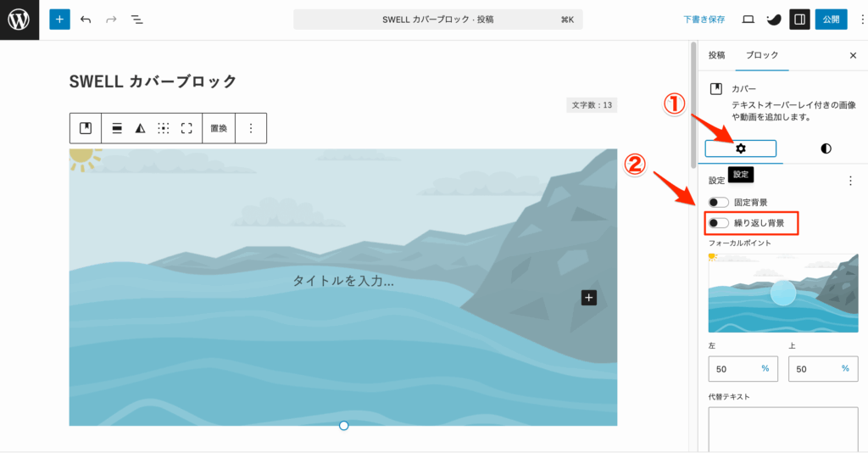Click the 文字数：13 character count label
Viewport: 868px width, 453px height.
(592, 104)
